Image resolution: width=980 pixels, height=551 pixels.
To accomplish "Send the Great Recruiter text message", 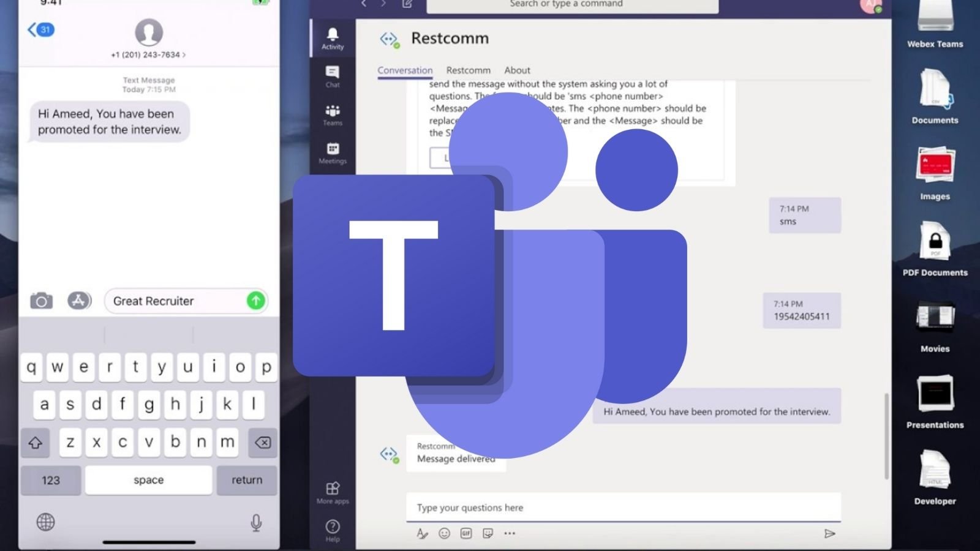I will (x=256, y=301).
